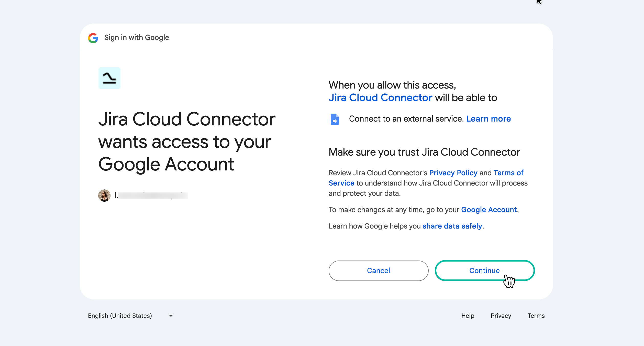Image resolution: width=644 pixels, height=346 pixels.
Task: Click the Jira Cloud Connector app icon
Action: [x=109, y=78]
